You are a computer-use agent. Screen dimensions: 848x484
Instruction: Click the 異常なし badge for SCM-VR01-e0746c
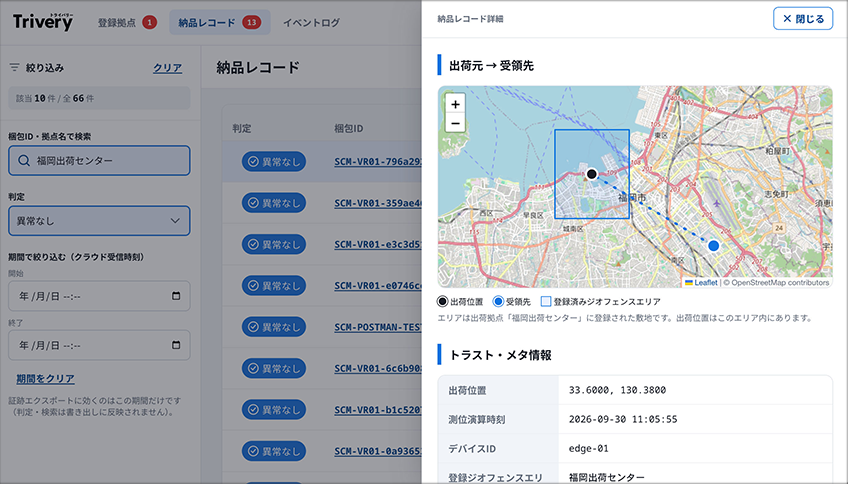coord(274,286)
